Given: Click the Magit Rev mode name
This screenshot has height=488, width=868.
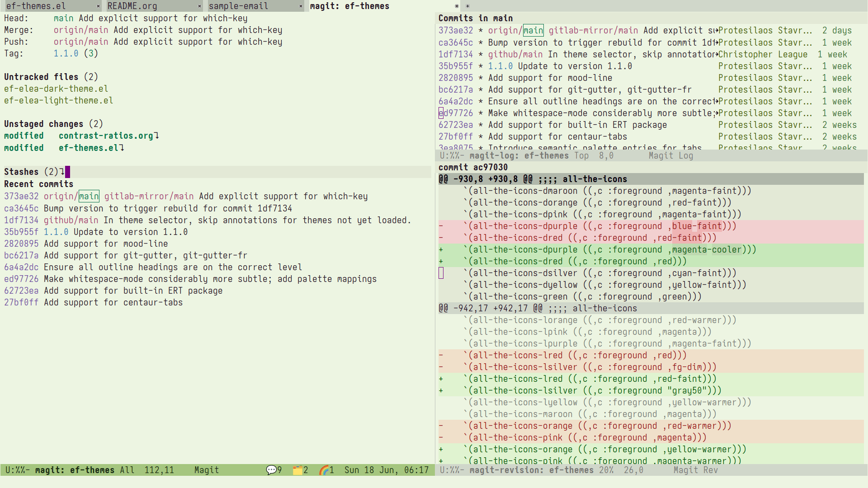Looking at the screenshot, I should coord(696,470).
